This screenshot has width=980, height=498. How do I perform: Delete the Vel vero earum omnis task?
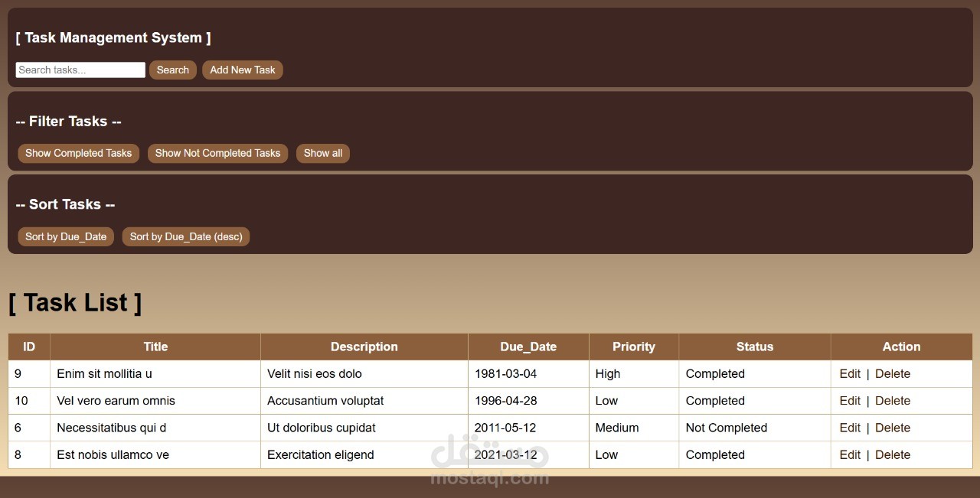tap(893, 400)
